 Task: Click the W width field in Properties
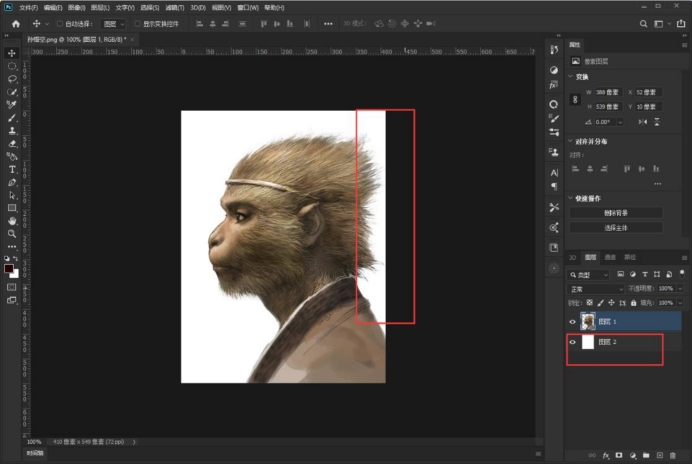(x=608, y=92)
